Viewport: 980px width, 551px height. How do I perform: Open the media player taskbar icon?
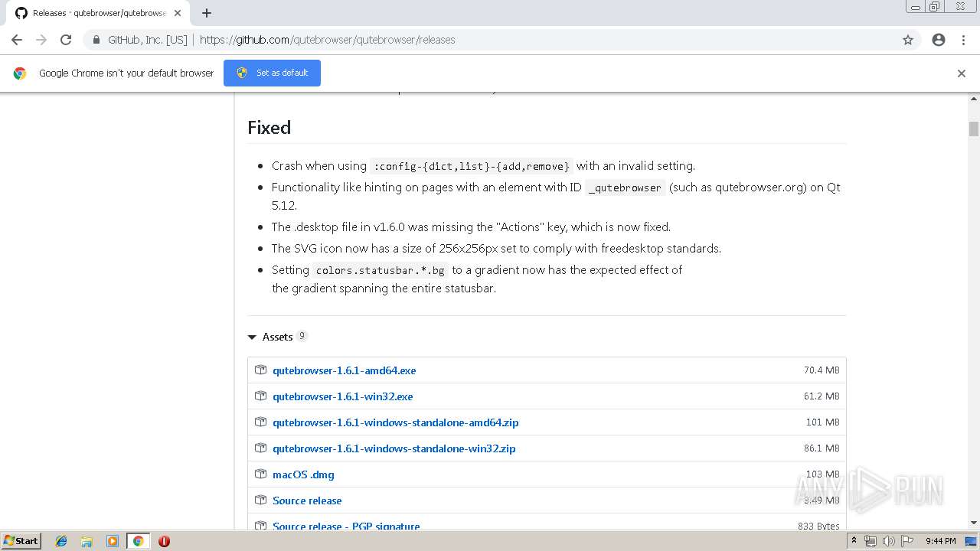pyautogui.click(x=113, y=541)
